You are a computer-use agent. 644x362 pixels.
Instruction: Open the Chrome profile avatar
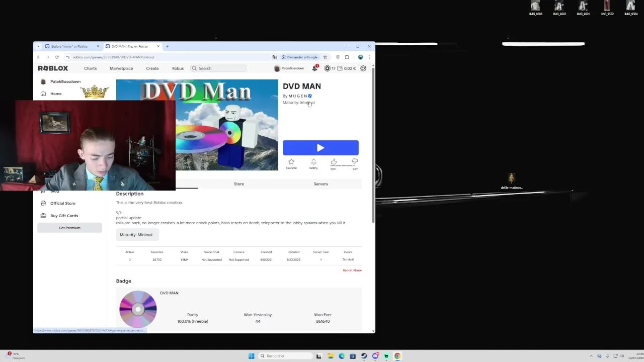[x=360, y=57]
